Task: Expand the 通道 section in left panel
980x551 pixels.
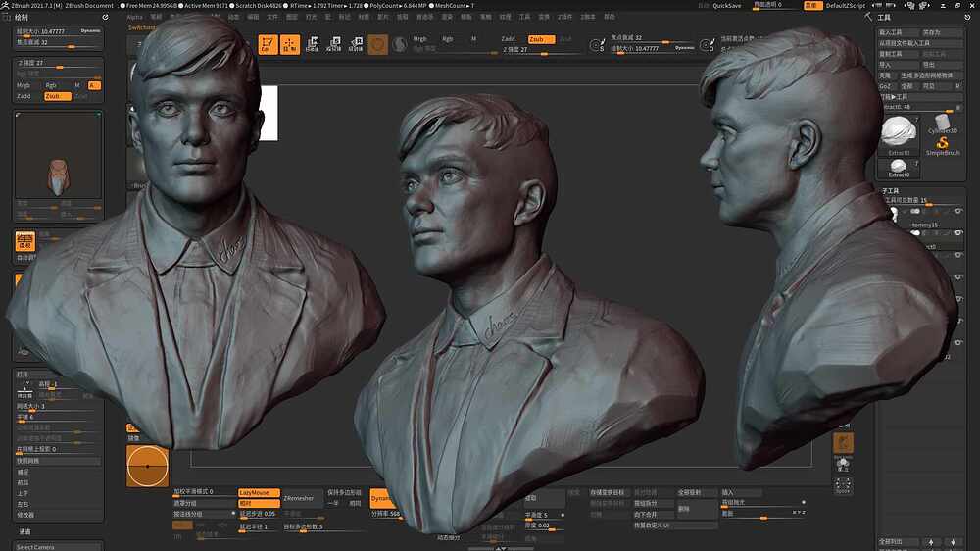Action: coord(24,531)
